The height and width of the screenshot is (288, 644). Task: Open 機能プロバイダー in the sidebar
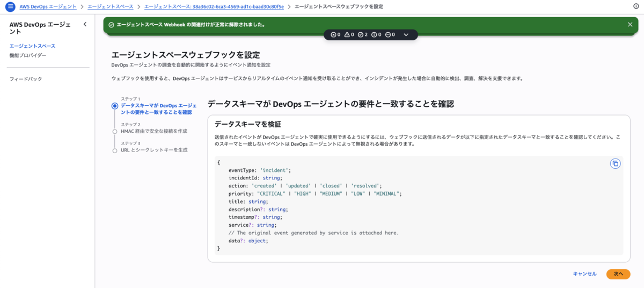point(28,55)
